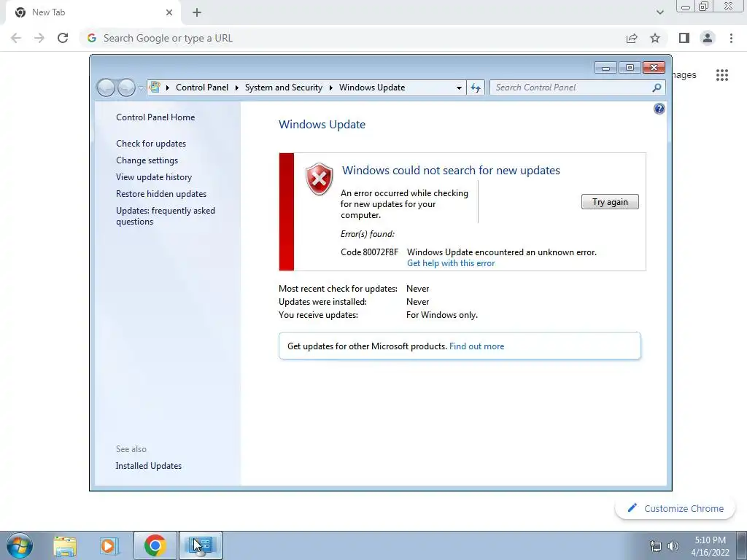Open the Google apps grid
Image resolution: width=747 pixels, height=560 pixels.
point(721,75)
